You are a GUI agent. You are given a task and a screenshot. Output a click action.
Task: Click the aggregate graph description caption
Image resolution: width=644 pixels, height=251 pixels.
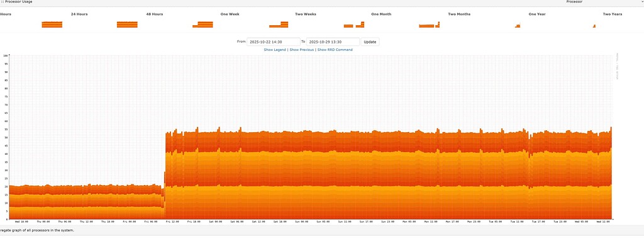[x=37, y=230]
